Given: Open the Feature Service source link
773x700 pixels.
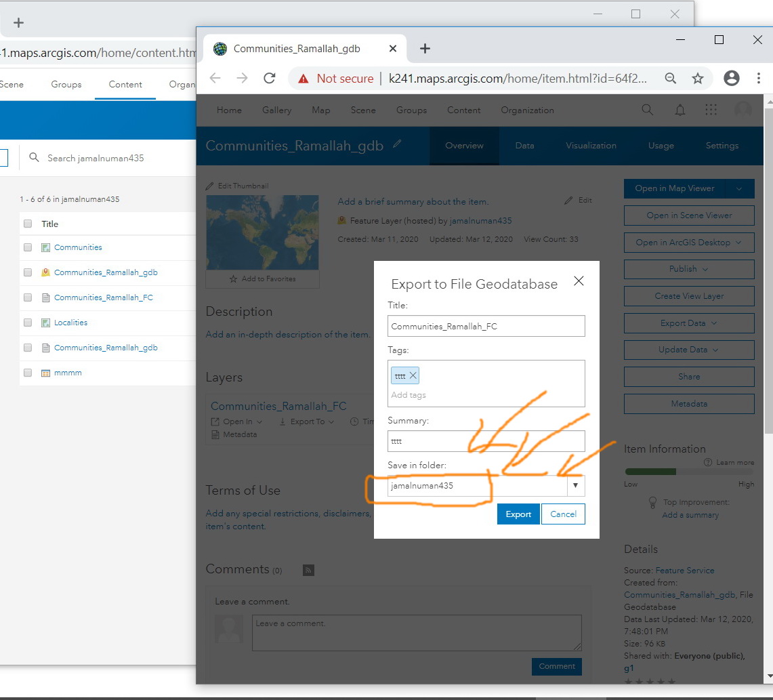Looking at the screenshot, I should (x=685, y=571).
